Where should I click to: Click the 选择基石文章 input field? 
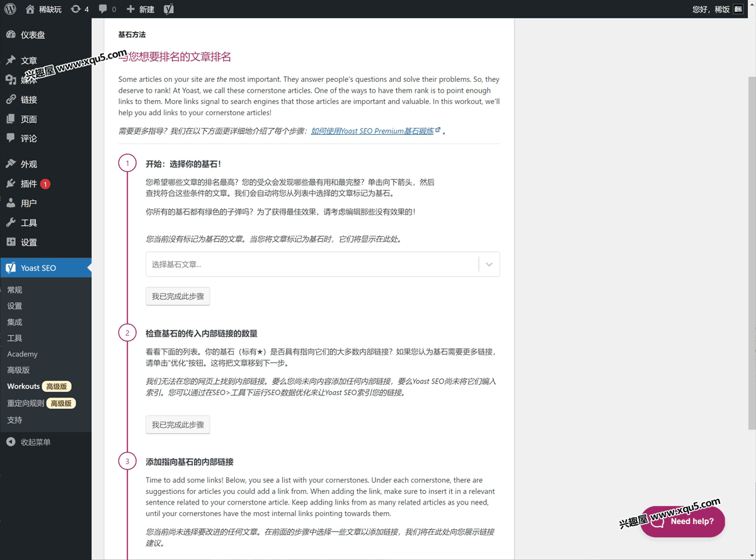312,265
